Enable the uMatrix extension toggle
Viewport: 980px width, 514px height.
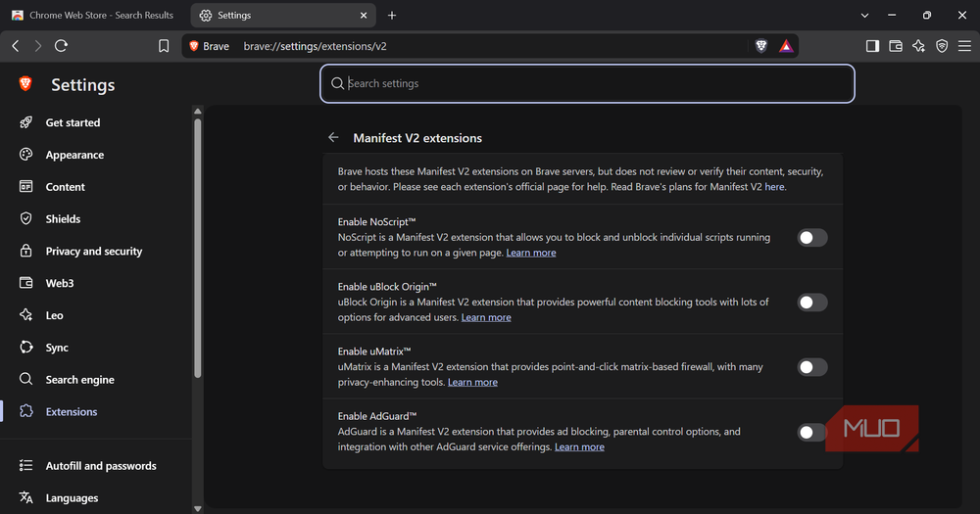tap(811, 367)
